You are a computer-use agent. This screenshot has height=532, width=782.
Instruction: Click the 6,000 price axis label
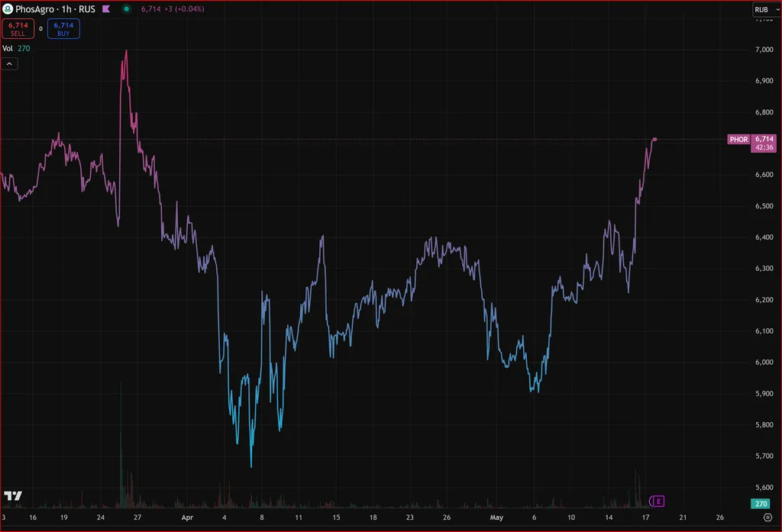764,363
